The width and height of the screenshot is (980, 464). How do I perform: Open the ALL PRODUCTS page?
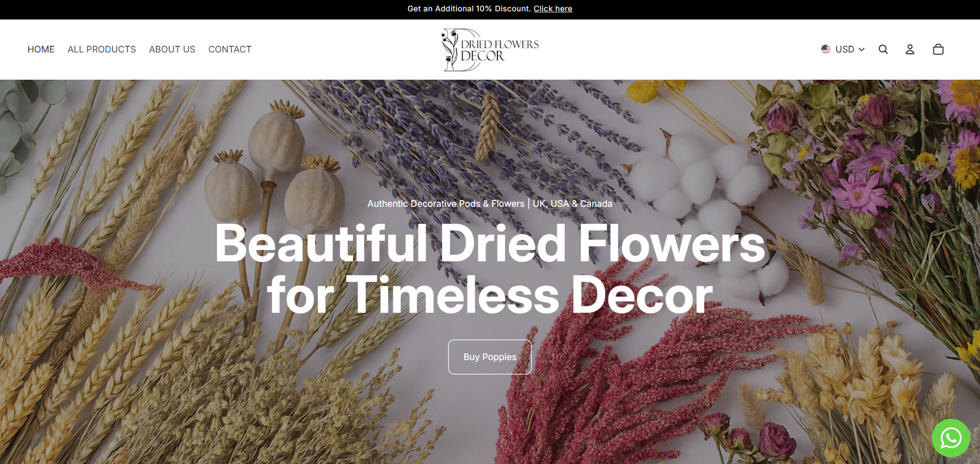coord(101,49)
